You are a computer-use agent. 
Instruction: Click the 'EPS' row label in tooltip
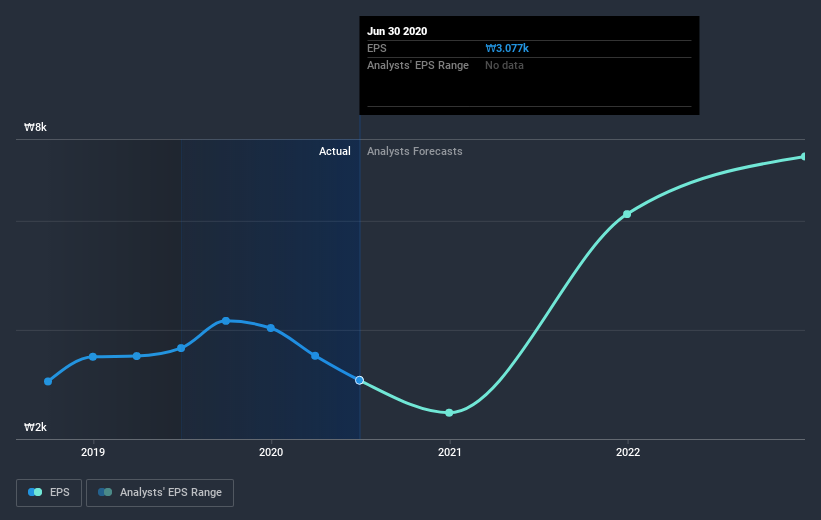pos(376,48)
